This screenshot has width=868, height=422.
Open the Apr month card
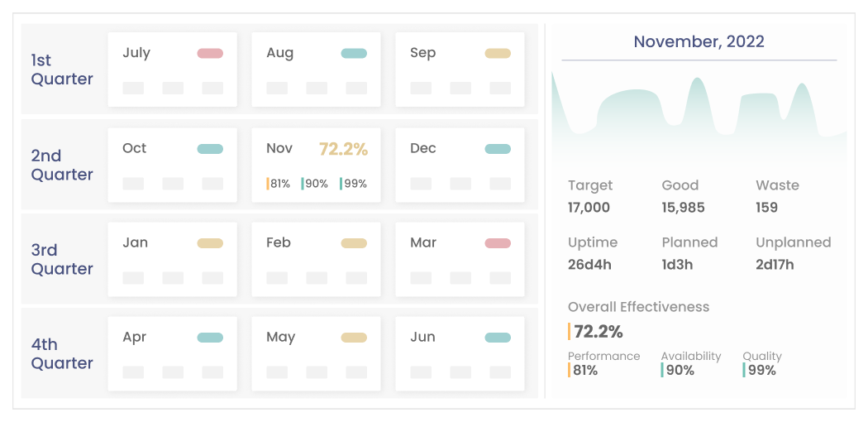point(172,353)
